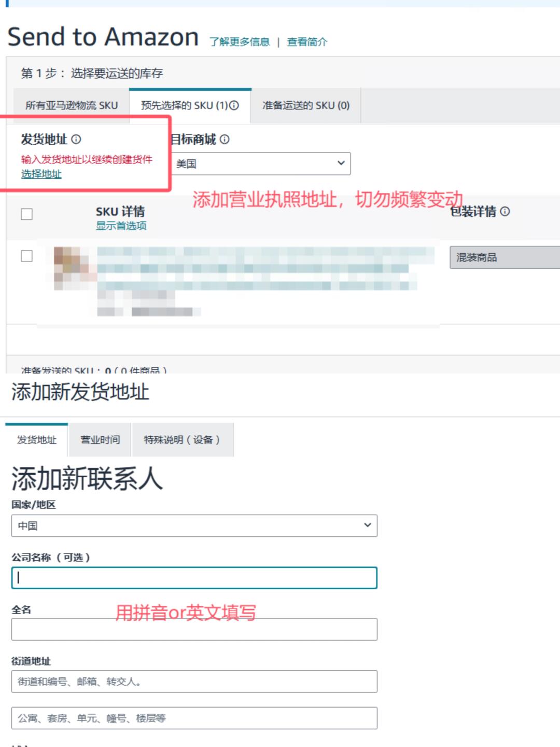Open the 混装商品 packing dropdown
This screenshot has height=747, width=560.
click(x=505, y=257)
